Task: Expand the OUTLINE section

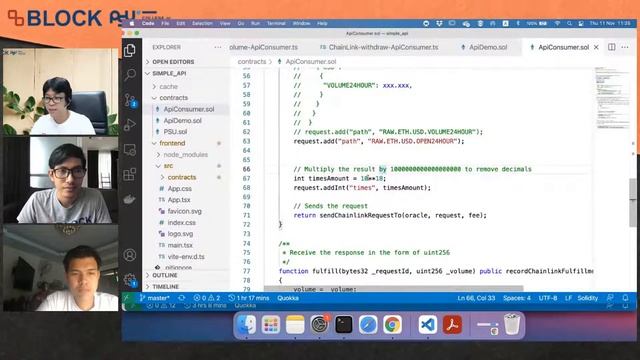Action: pyautogui.click(x=164, y=276)
